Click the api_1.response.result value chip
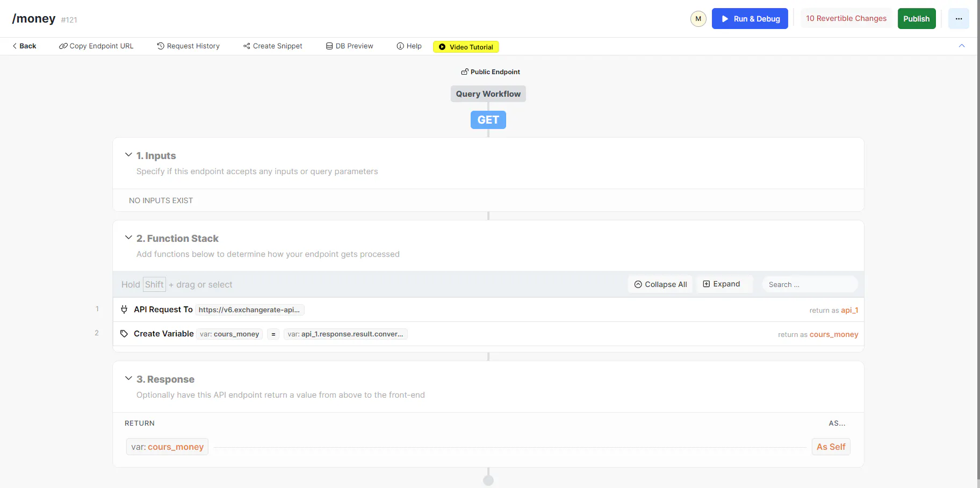This screenshot has width=980, height=488. tap(345, 334)
